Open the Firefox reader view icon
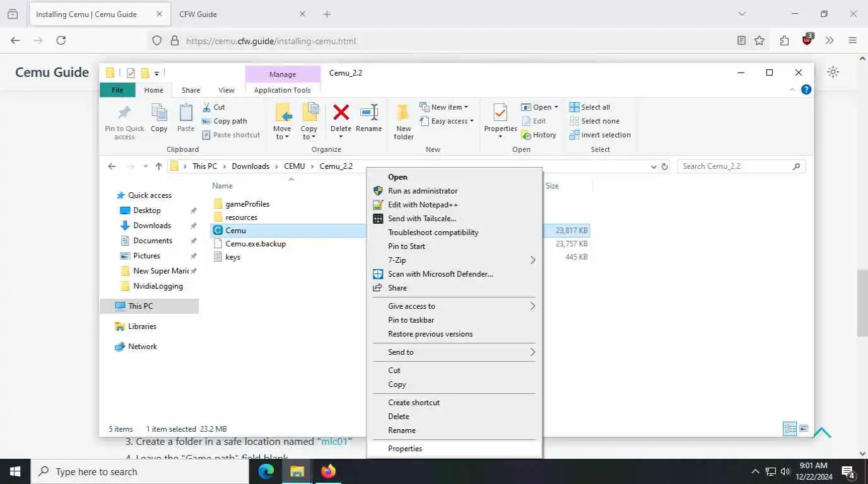The image size is (868, 484). [741, 40]
